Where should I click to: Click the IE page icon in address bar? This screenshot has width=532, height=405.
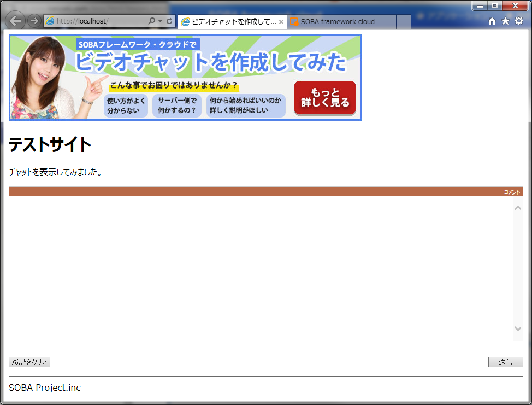click(50, 21)
